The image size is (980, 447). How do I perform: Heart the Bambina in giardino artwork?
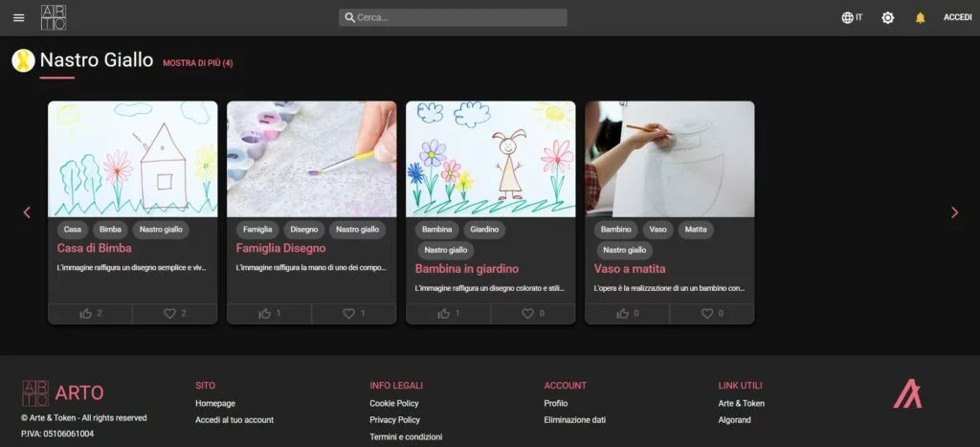[x=533, y=313]
